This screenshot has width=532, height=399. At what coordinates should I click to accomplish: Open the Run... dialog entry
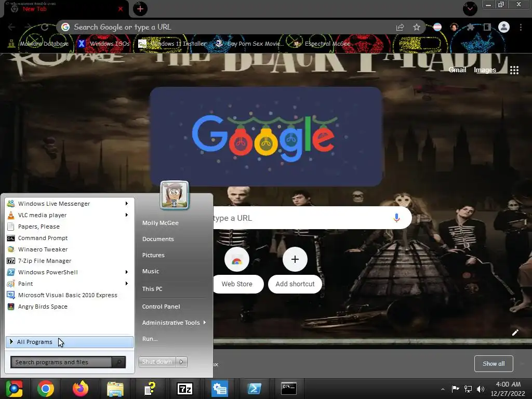tap(150, 339)
